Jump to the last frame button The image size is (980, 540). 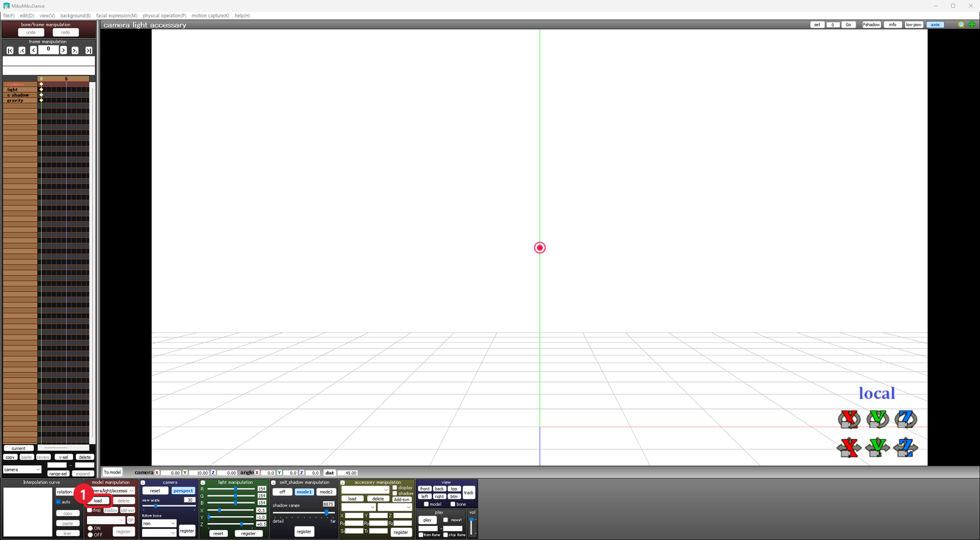[x=89, y=50]
